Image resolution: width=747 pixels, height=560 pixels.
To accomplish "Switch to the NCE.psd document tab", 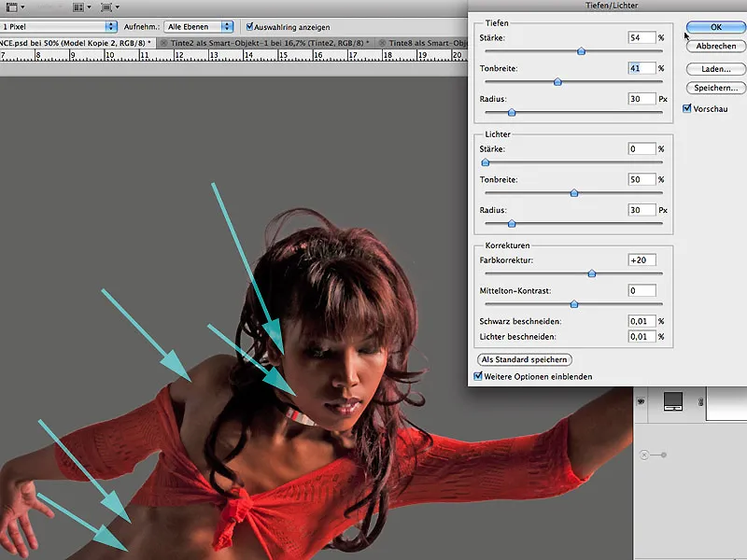I will pos(77,43).
